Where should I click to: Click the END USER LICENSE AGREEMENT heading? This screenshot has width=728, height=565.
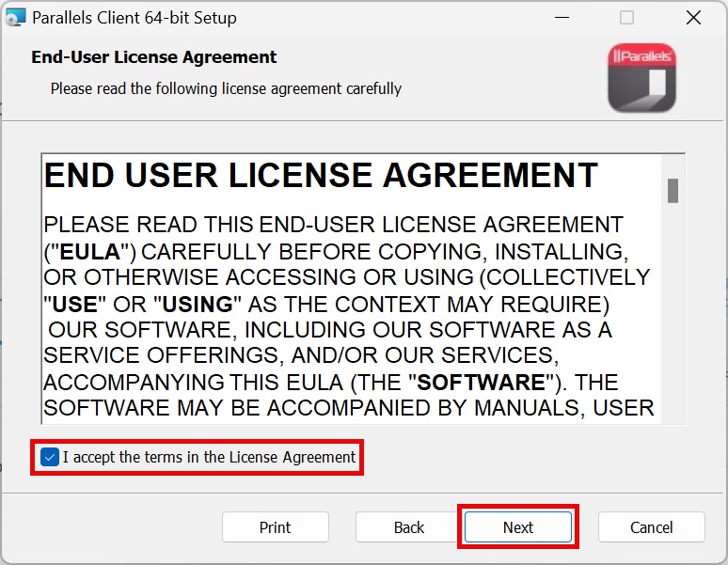pos(321,176)
